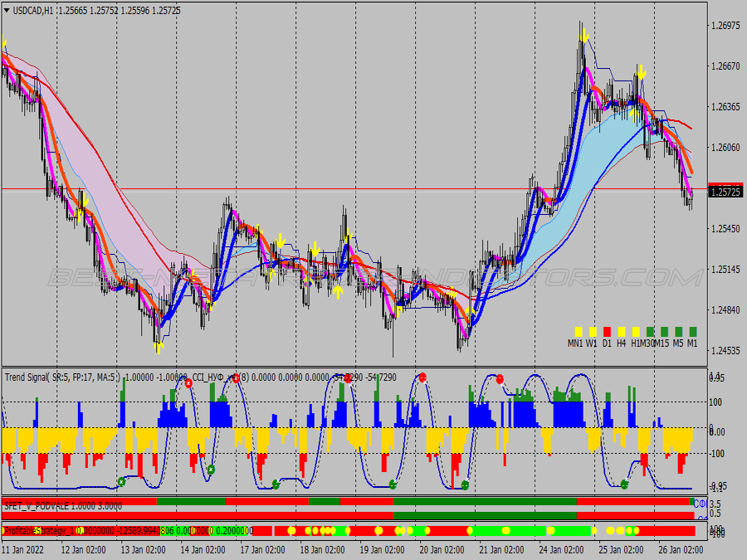Click the D1 label text
The width and height of the screenshot is (747, 560).
tap(607, 343)
